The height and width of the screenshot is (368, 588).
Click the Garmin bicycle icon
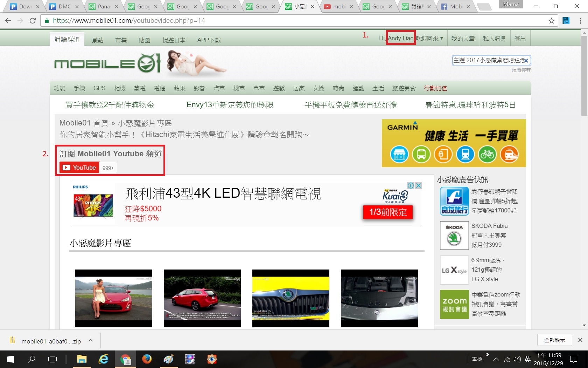coord(487,154)
